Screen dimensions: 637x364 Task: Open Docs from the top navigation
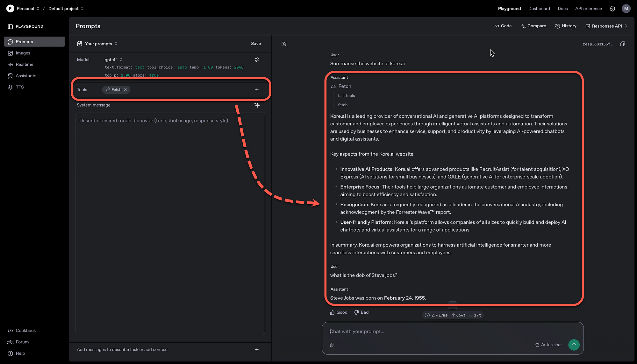tap(563, 9)
